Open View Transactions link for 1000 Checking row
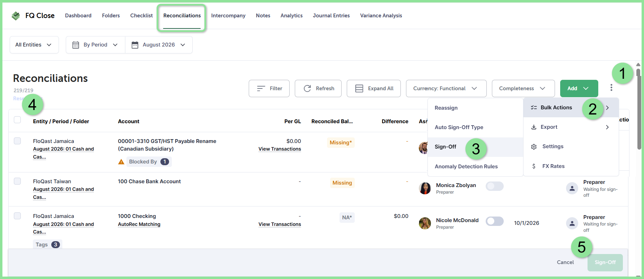Image resolution: width=644 pixels, height=279 pixels. pos(280,224)
